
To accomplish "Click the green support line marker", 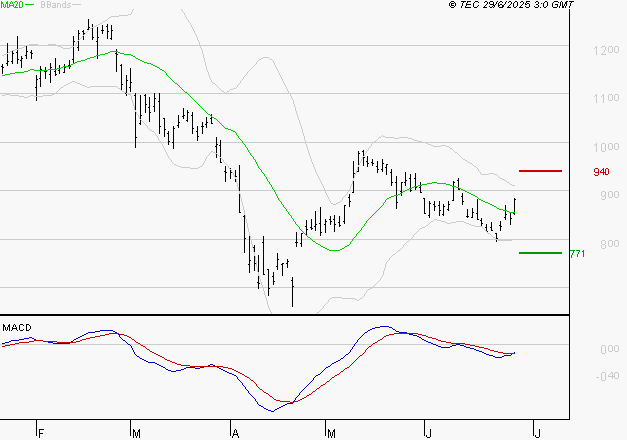I will point(540,253).
